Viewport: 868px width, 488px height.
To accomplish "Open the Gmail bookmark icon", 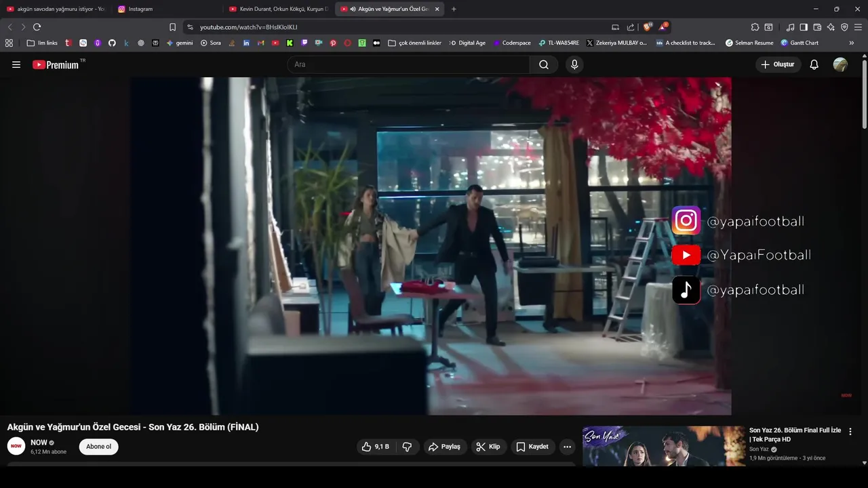I will (260, 43).
